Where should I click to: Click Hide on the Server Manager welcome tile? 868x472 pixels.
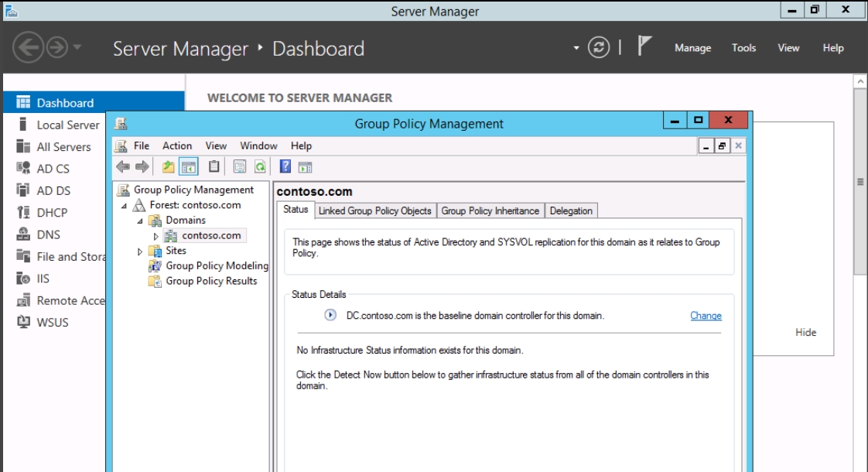pos(805,332)
